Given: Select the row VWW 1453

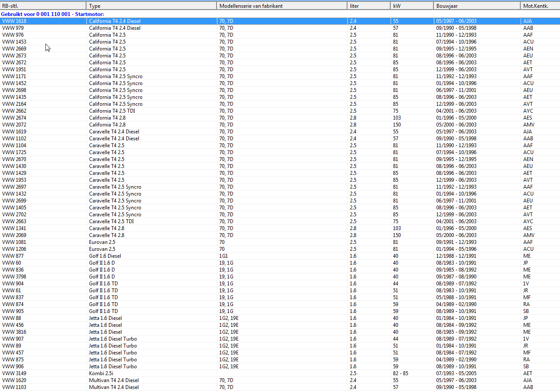Looking at the screenshot, I should pos(280,42).
